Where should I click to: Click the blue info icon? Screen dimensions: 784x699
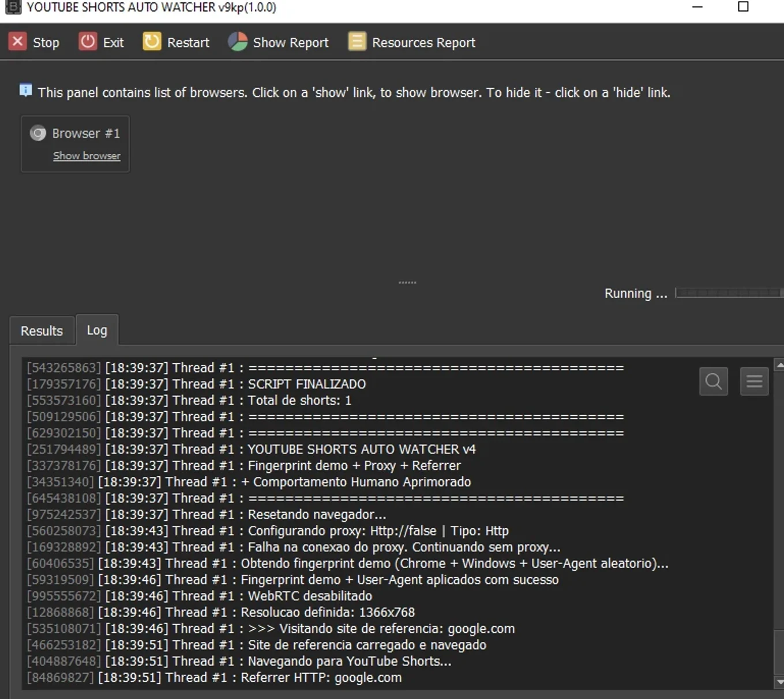coord(25,90)
